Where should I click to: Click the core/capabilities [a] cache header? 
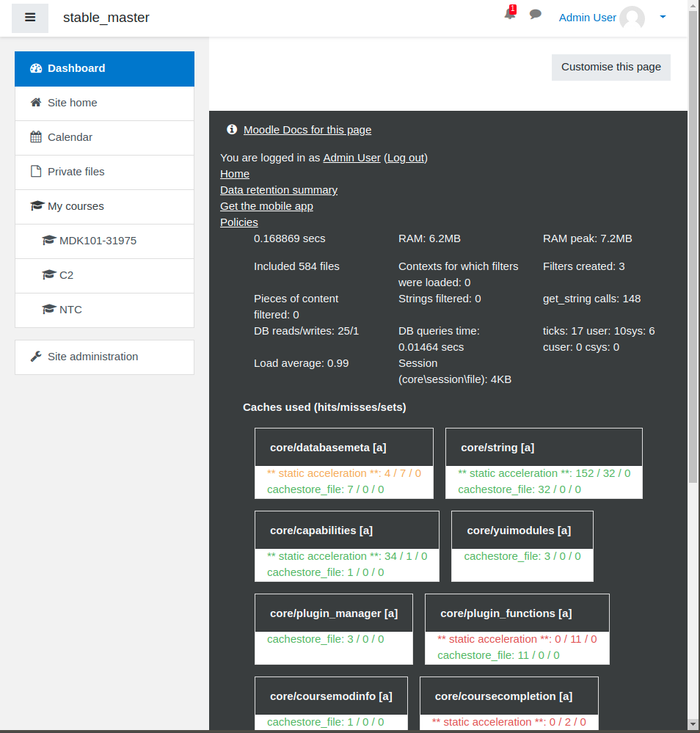point(347,530)
